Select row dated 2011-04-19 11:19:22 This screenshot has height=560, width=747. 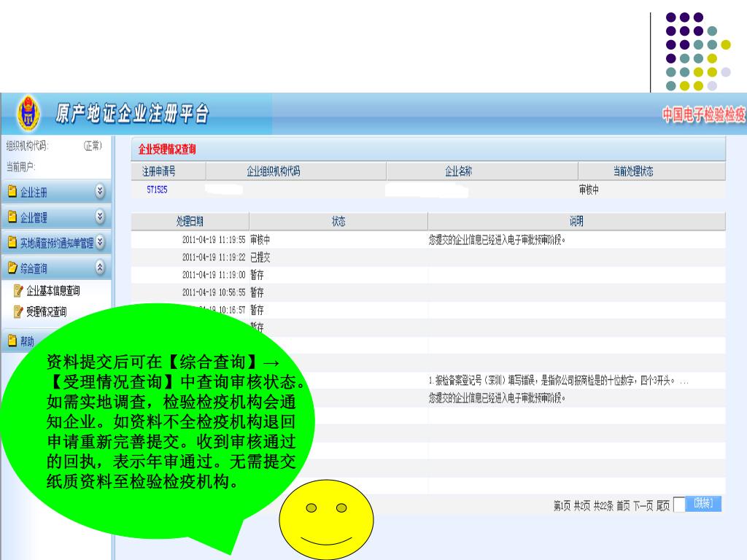[428, 257]
